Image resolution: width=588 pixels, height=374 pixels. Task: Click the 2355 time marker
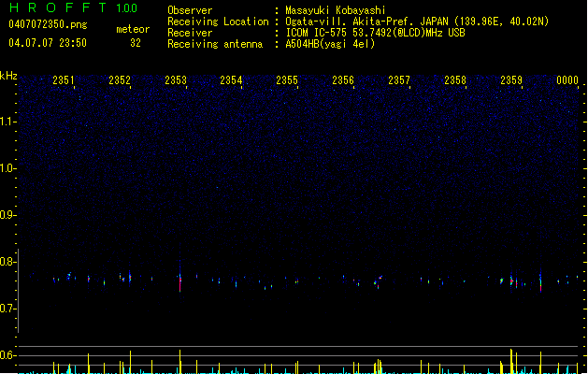click(287, 80)
